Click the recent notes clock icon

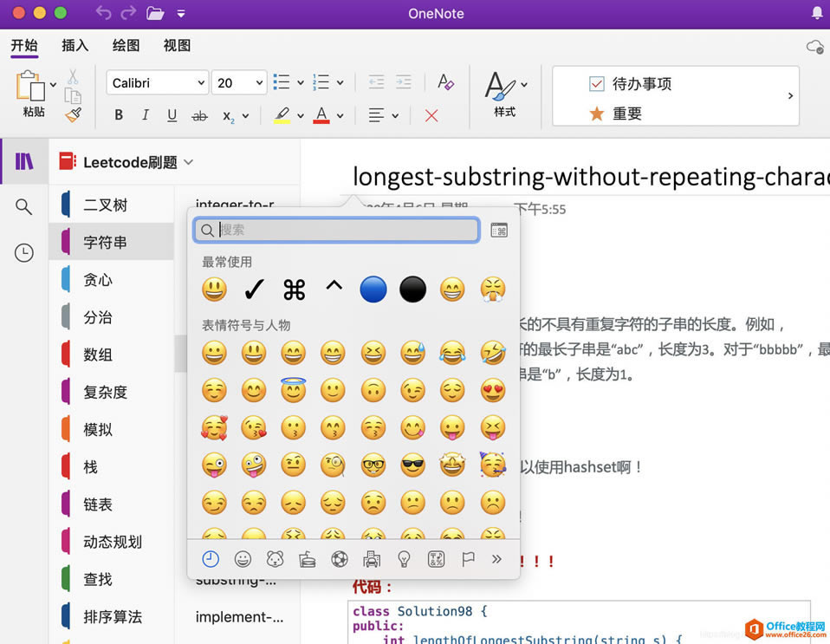[23, 252]
